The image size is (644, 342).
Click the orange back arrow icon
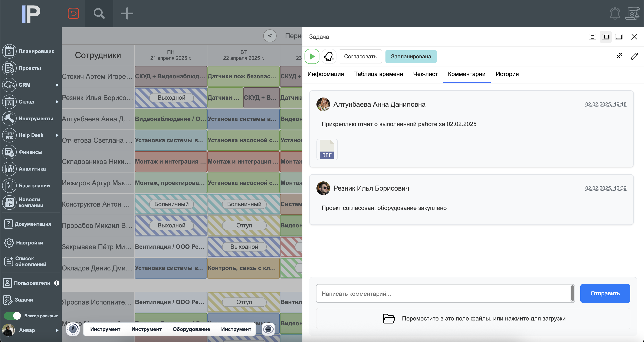coord(73,13)
